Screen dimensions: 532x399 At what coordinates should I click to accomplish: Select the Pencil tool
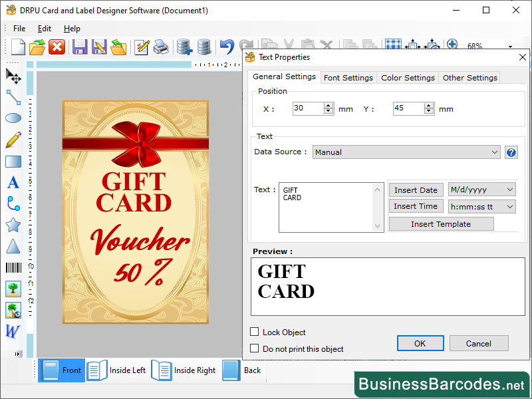point(13,140)
